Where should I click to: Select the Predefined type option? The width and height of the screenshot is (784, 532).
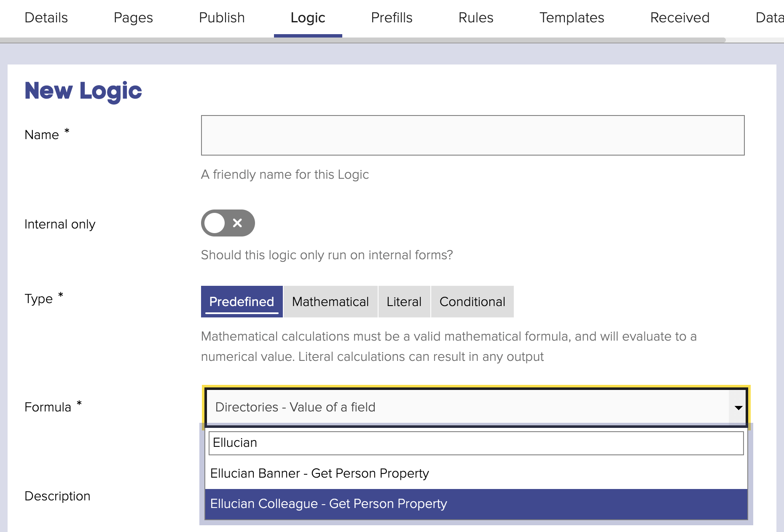tap(242, 301)
